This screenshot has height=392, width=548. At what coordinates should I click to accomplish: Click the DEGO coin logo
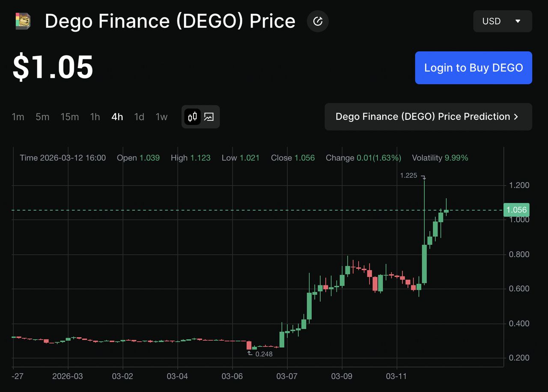22,21
